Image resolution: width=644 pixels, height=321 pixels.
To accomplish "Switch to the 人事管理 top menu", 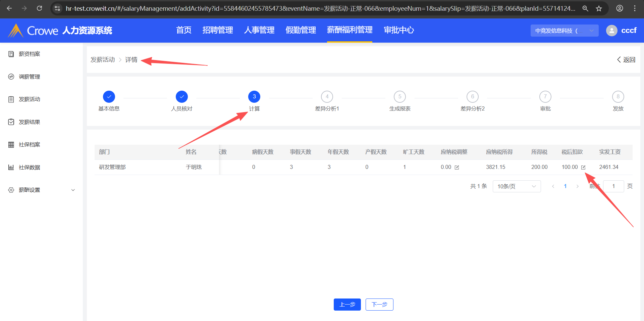I will pyautogui.click(x=259, y=30).
